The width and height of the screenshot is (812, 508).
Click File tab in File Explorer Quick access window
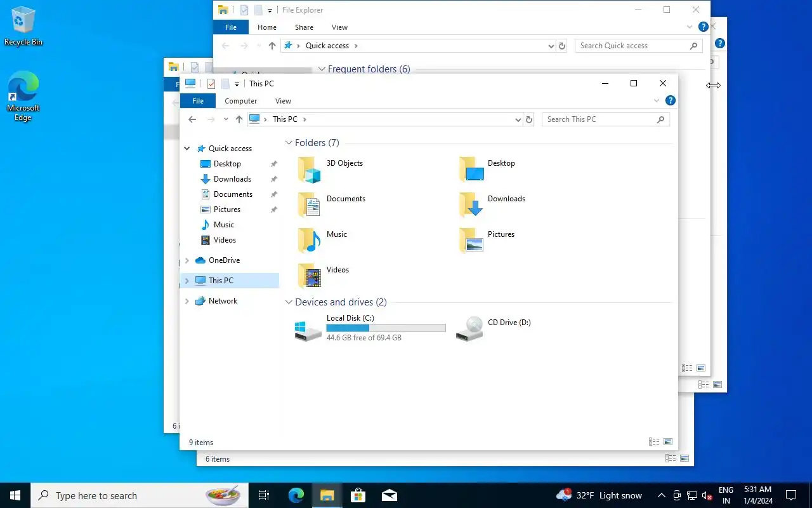click(231, 27)
